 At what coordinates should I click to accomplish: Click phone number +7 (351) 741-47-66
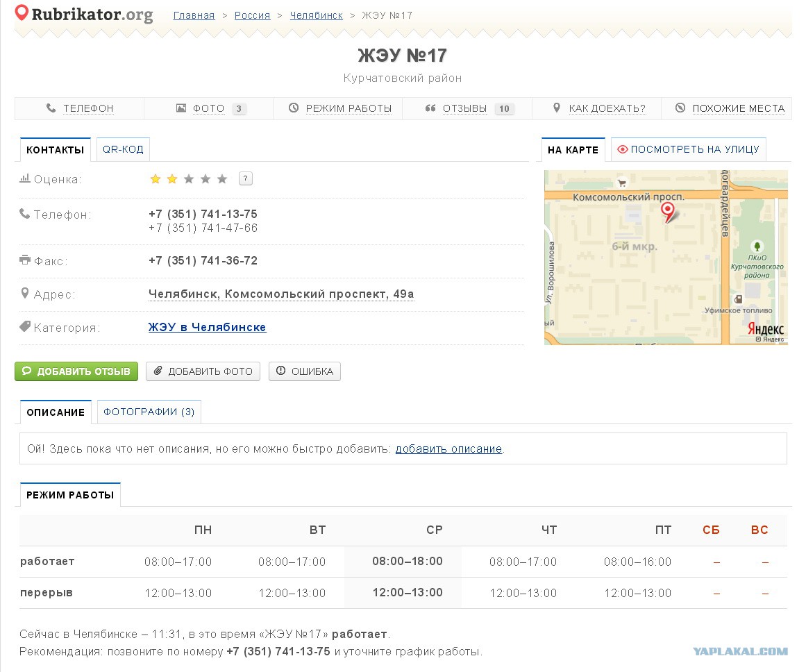(203, 228)
